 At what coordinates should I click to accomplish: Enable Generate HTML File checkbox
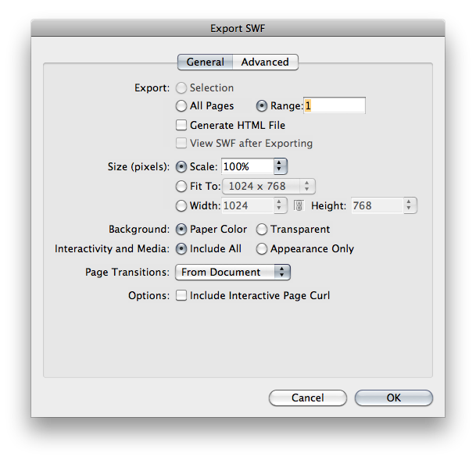click(182, 125)
